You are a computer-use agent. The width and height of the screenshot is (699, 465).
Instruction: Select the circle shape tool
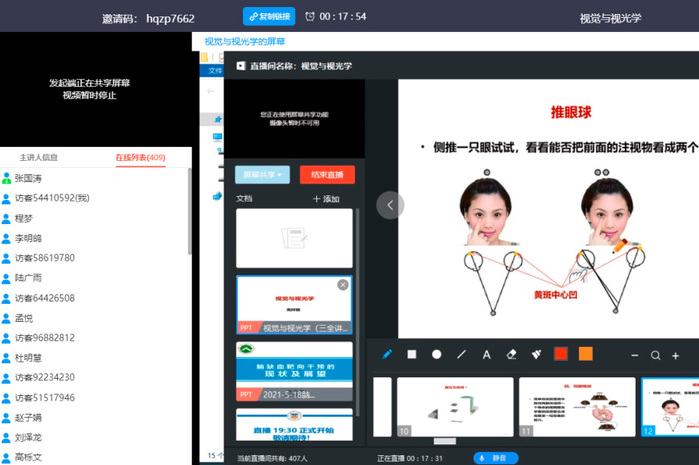437,354
